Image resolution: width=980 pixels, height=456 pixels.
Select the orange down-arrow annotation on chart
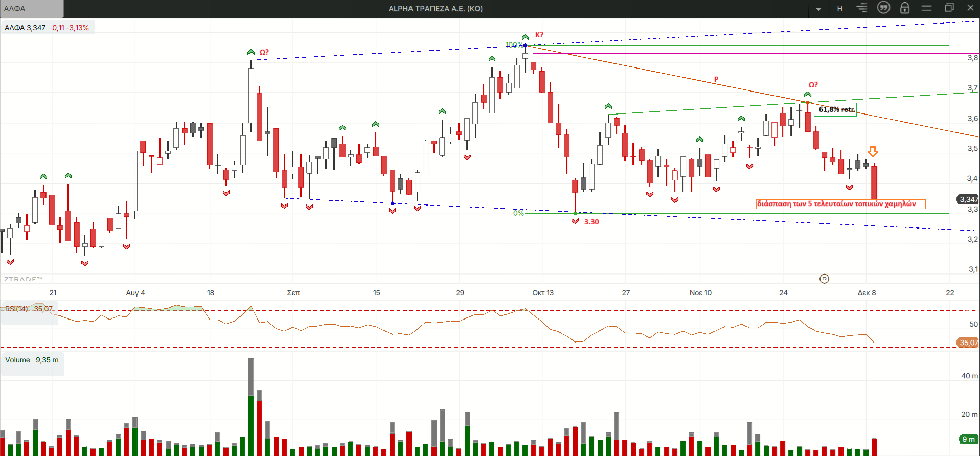click(873, 151)
